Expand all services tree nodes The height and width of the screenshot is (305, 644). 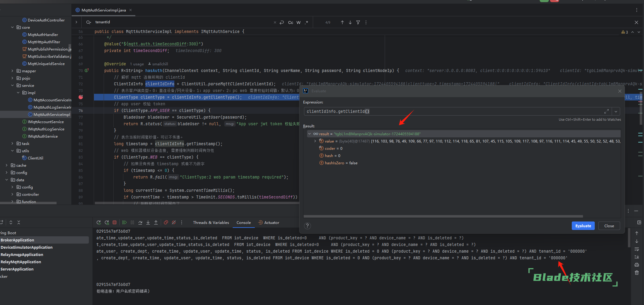tap(11, 222)
